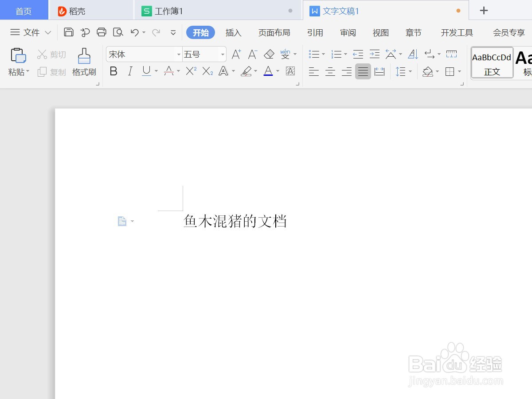Enable center paragraph alignment
The image size is (532, 399).
[x=330, y=71]
